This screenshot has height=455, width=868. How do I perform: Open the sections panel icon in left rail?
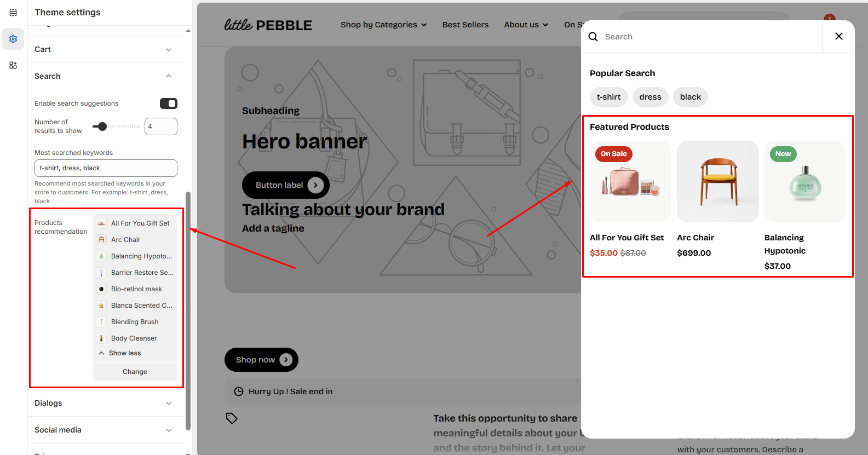13,13
